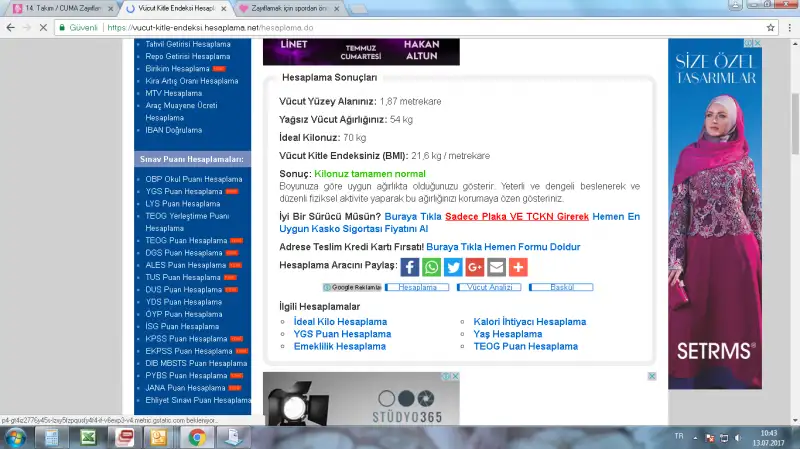Open ALES Puan Hesaplama link
This screenshot has height=449, width=800.
[x=186, y=265]
